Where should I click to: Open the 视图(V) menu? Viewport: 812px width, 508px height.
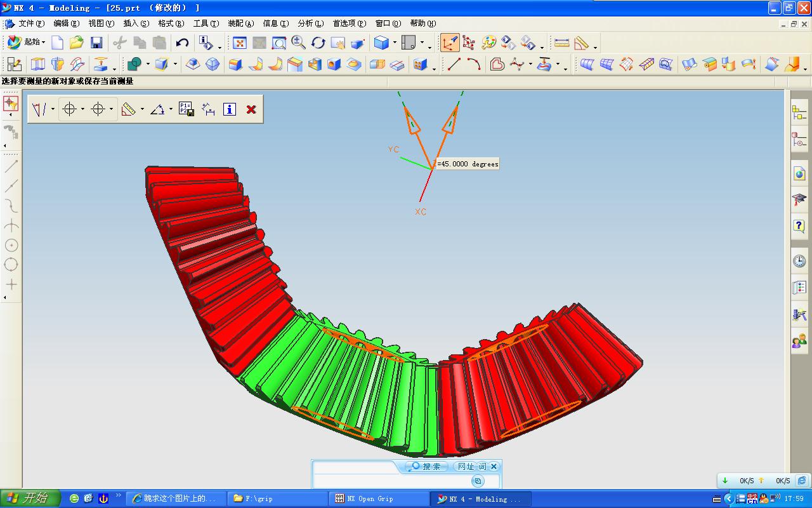[x=101, y=23]
